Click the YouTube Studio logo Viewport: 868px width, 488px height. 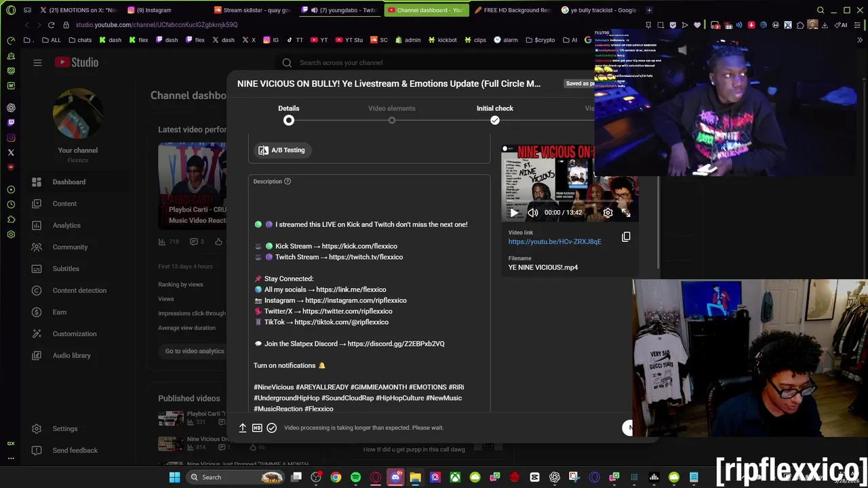click(77, 62)
